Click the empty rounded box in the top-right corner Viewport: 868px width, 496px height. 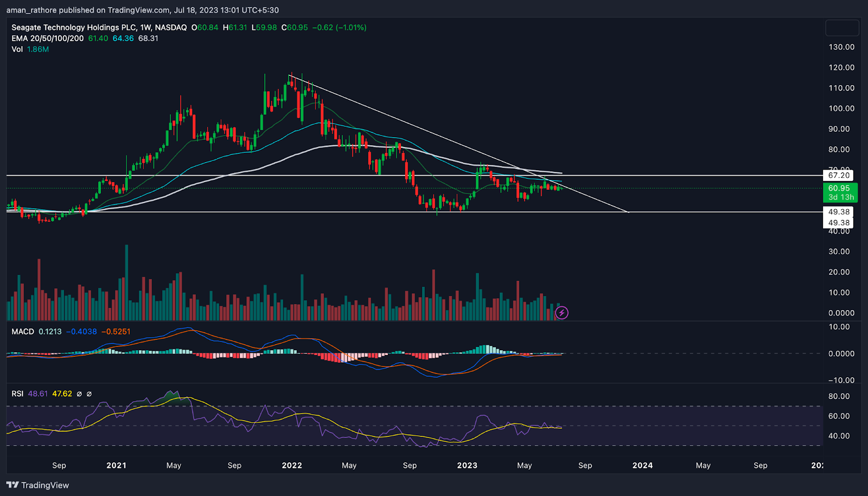[842, 28]
